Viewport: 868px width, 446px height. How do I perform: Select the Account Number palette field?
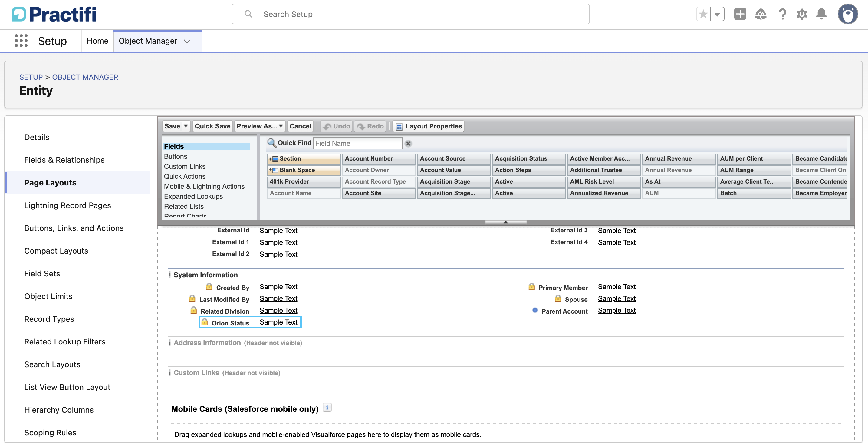tap(379, 158)
